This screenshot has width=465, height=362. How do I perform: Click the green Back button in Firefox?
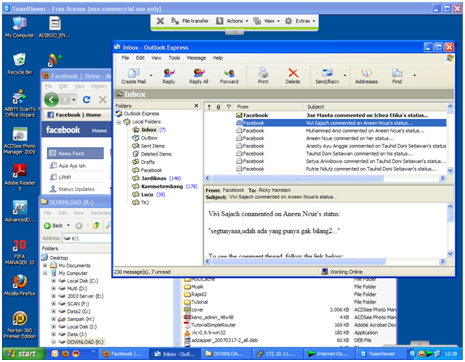pyautogui.click(x=52, y=99)
